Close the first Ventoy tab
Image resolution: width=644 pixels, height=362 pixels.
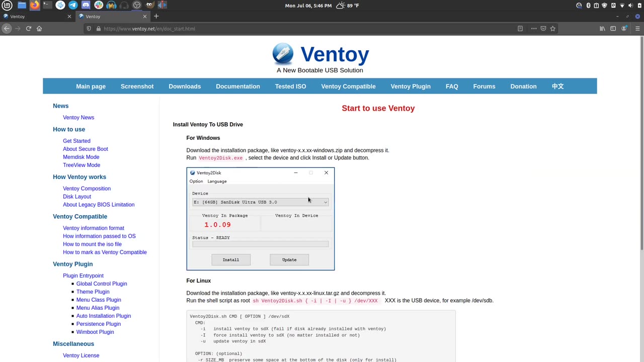pos(69,17)
